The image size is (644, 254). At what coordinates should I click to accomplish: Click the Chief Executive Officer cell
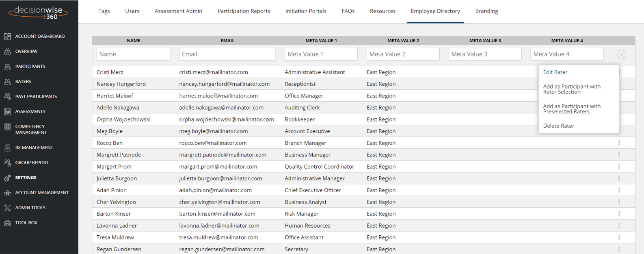[x=313, y=190]
